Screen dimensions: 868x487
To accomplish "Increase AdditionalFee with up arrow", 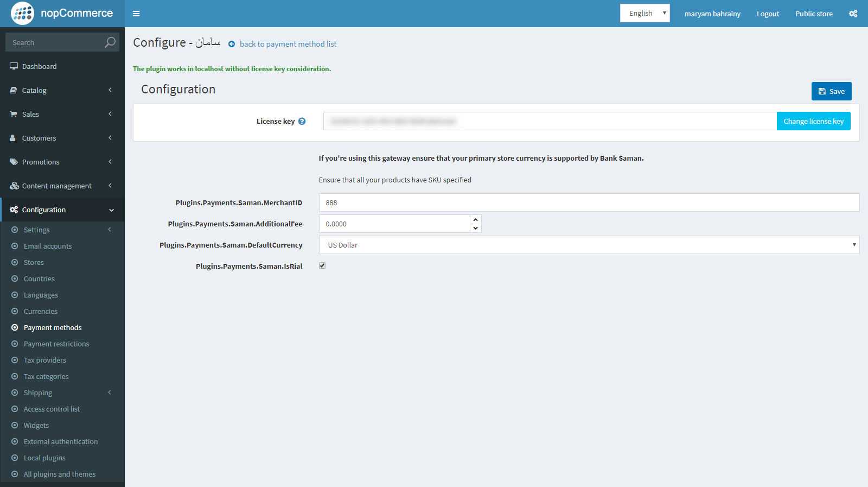I will point(476,219).
